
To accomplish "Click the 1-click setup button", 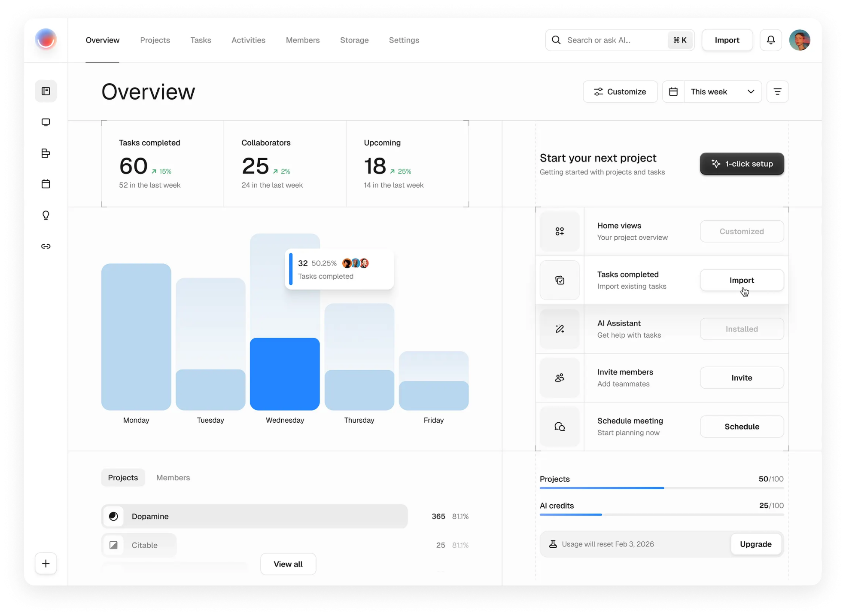I will point(742,164).
